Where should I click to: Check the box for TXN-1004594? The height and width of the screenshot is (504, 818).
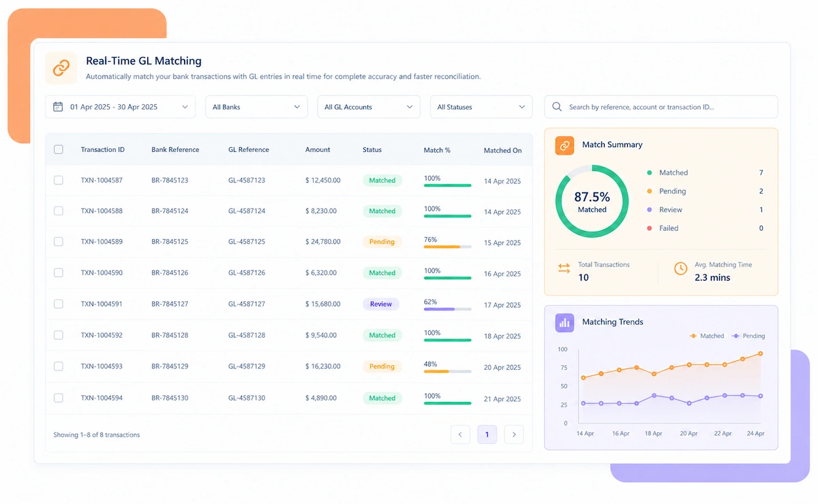coord(59,398)
